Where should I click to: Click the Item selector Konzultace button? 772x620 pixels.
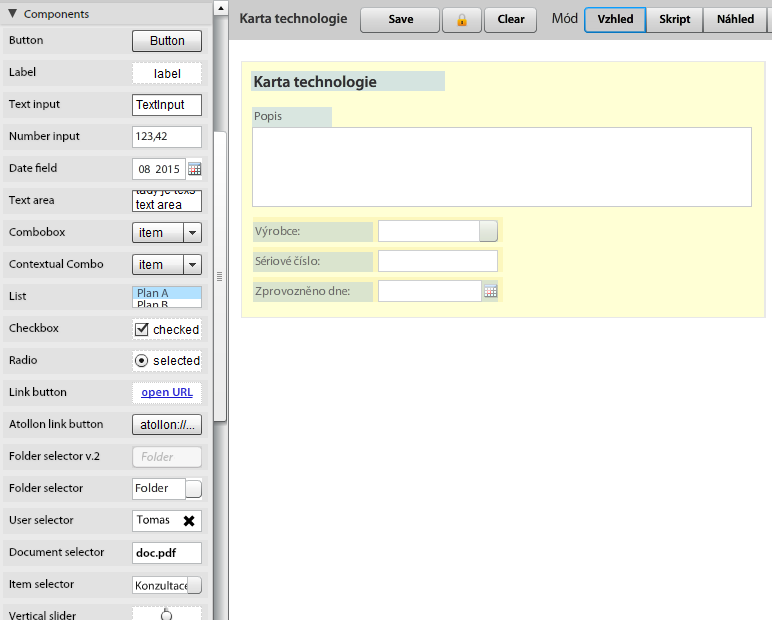pos(194,585)
